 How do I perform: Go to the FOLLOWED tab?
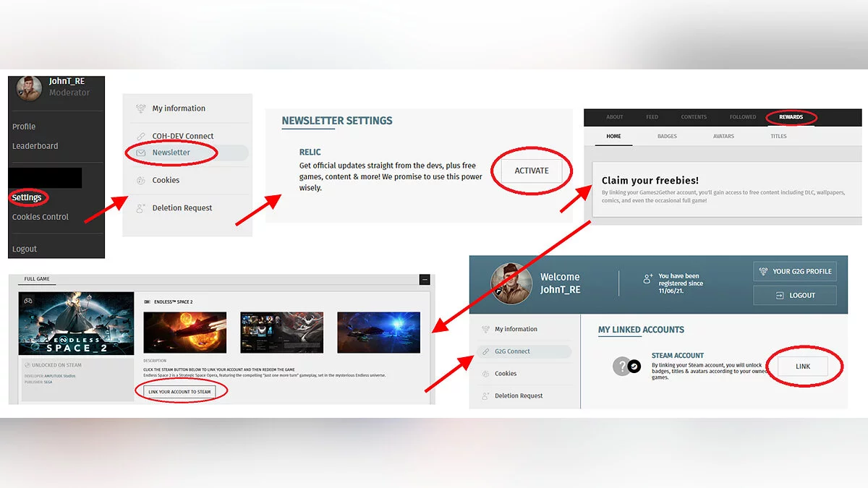[x=743, y=117]
